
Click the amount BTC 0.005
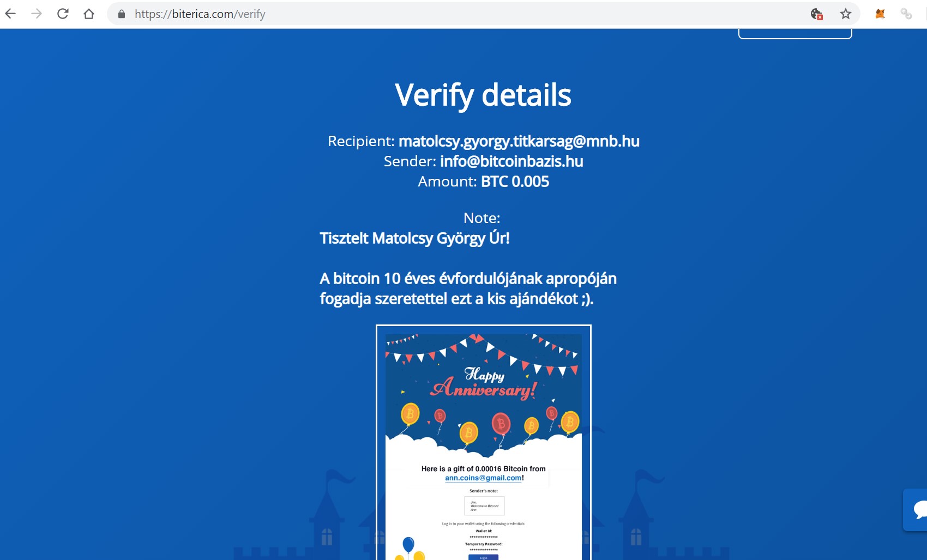515,182
